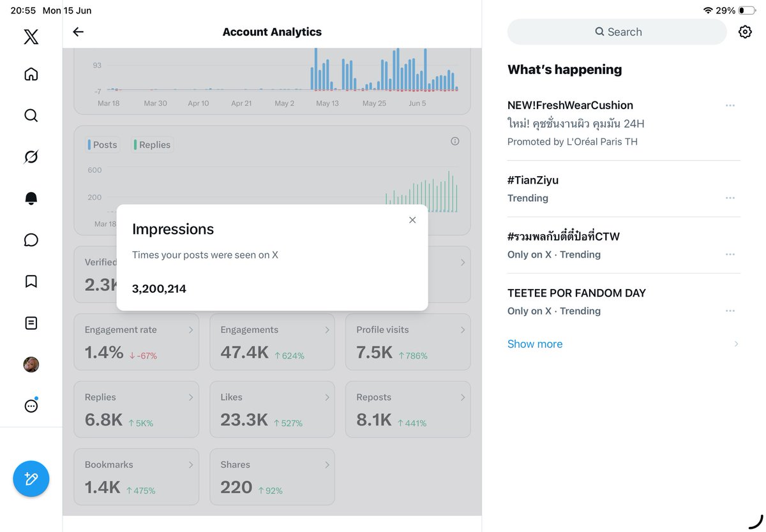The image size is (766, 532).
Task: Show info for Posts/Replies chart
Action: point(455,141)
